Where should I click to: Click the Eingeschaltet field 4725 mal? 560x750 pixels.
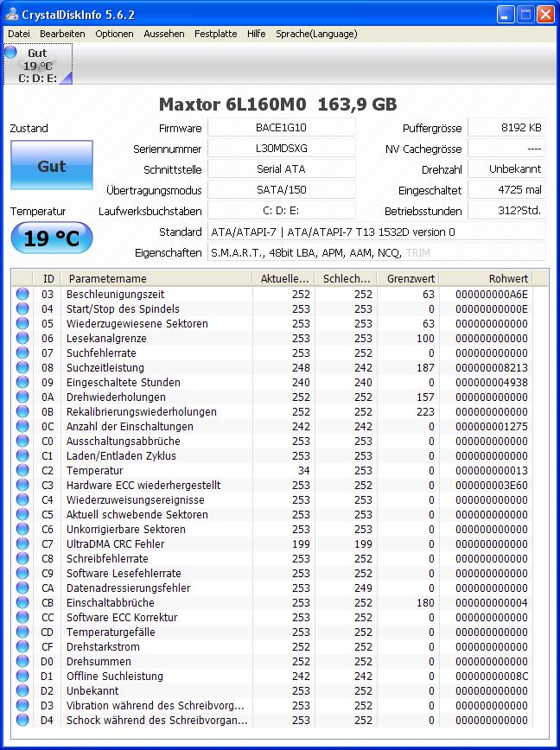click(x=506, y=190)
